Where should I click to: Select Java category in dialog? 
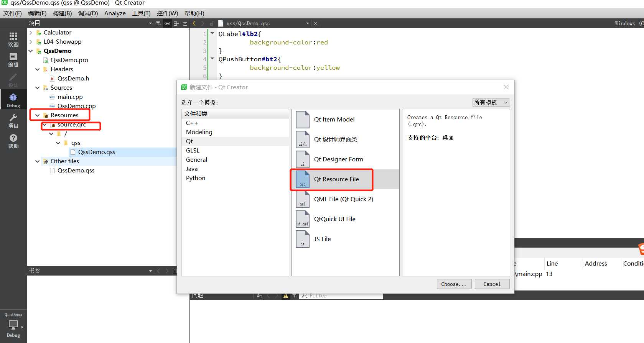click(235, 169)
